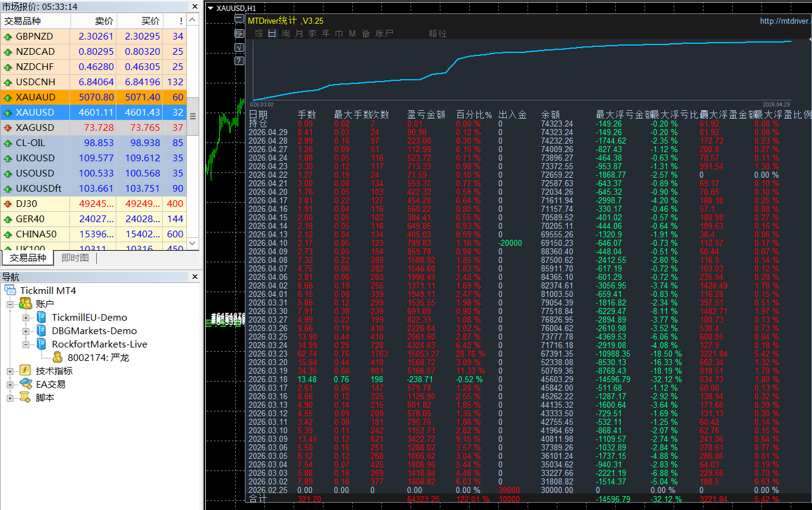Click the up arrow icon beside UKOUSDft
The image size is (812, 510).
point(8,189)
